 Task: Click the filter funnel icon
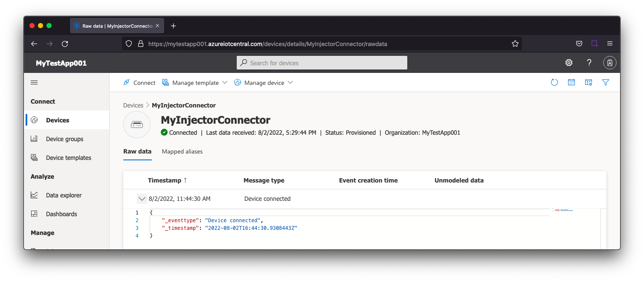point(605,83)
